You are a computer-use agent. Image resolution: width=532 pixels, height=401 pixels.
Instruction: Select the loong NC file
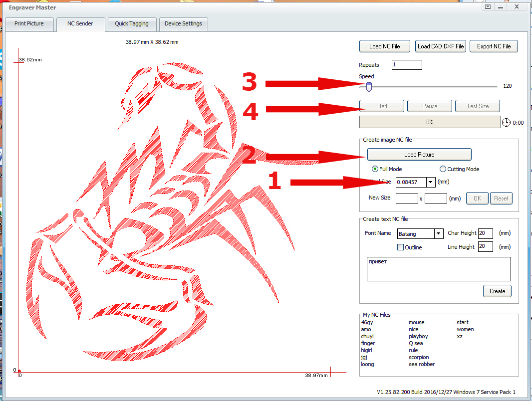(x=367, y=364)
